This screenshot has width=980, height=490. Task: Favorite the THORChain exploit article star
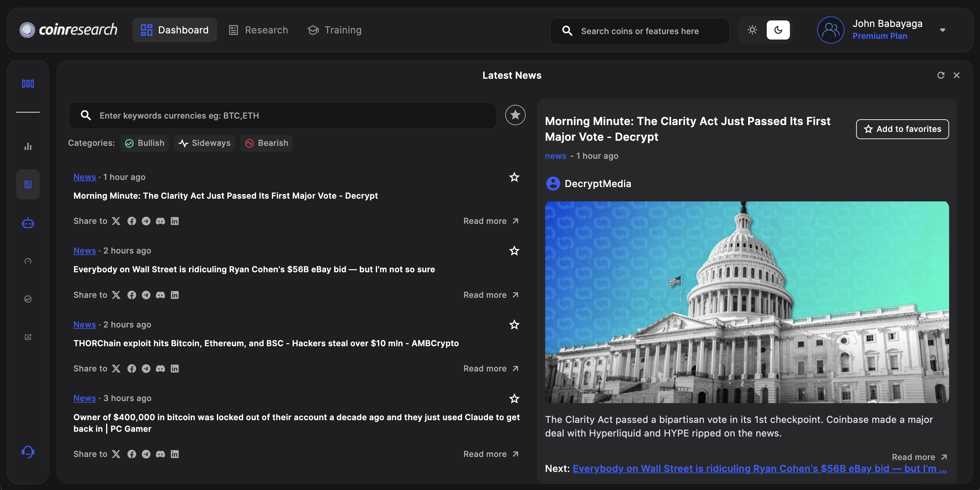click(514, 324)
